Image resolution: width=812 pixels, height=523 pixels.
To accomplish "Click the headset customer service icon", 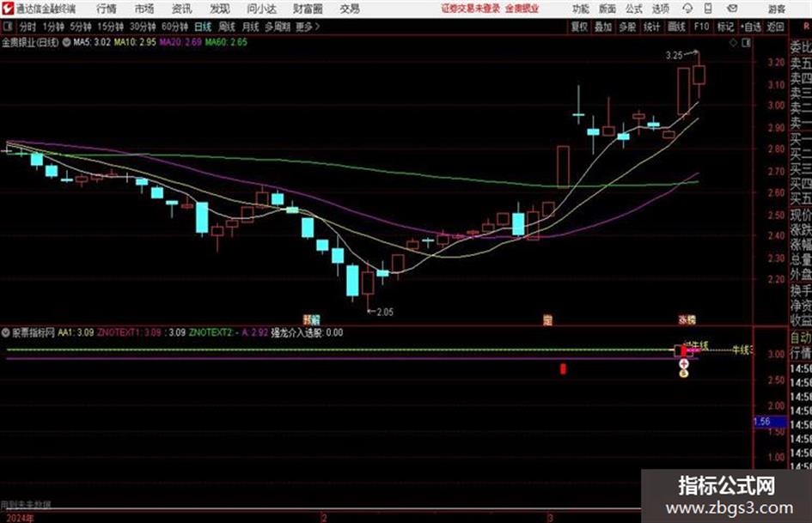I will 687,9.
